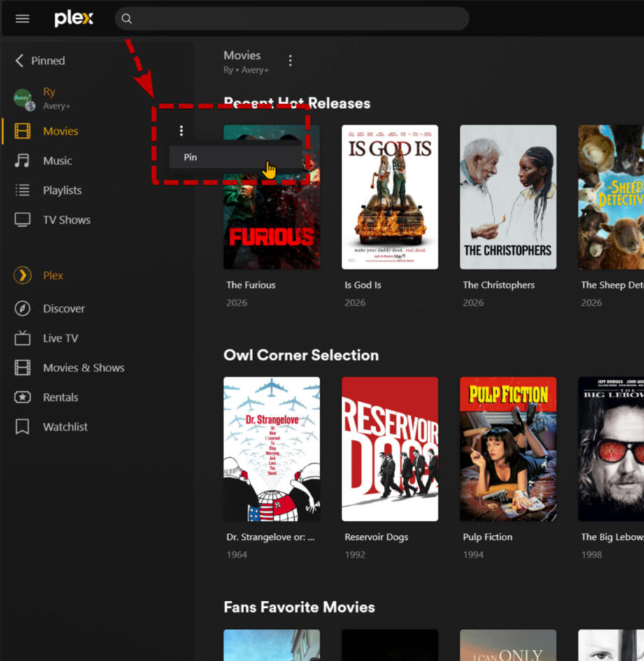This screenshot has width=644, height=661.
Task: Go back with the Pinned chevron
Action: [x=20, y=60]
